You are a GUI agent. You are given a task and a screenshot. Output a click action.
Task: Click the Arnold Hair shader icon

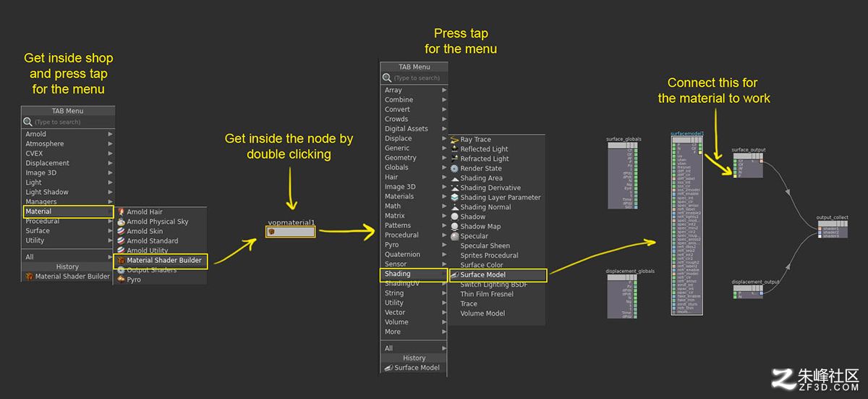[121, 212]
